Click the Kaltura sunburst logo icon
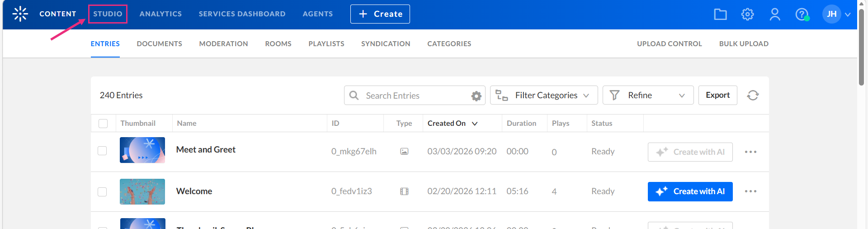The height and width of the screenshot is (229, 868). tap(20, 14)
